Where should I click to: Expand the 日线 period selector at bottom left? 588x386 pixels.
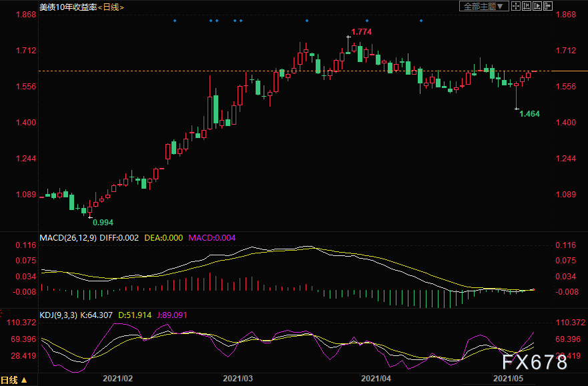(x=15, y=380)
